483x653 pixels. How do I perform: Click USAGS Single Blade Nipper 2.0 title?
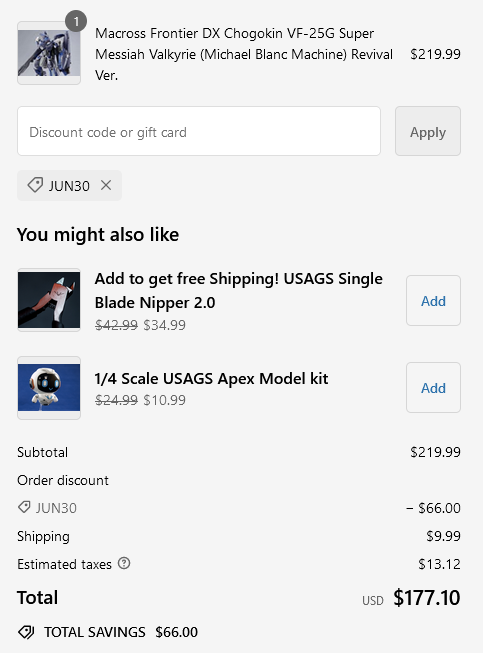click(x=239, y=290)
